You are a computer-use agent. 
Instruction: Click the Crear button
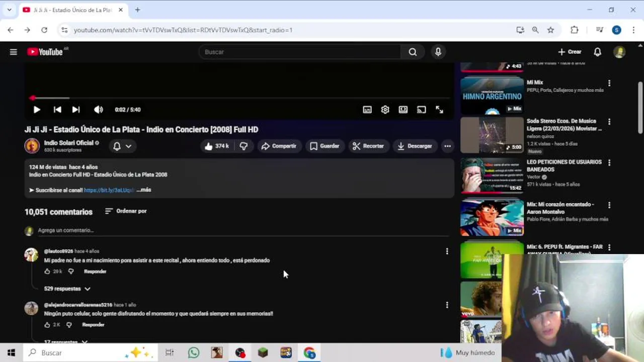[570, 52]
